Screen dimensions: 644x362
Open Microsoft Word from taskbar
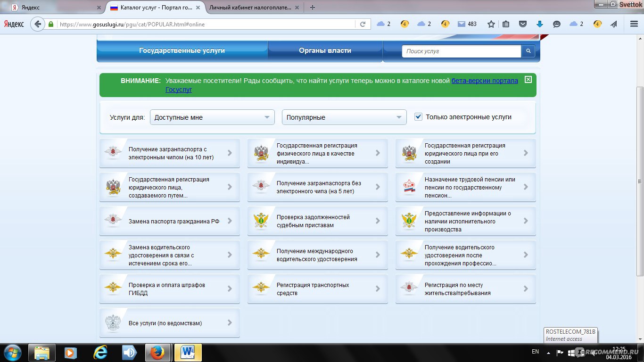pos(188,353)
